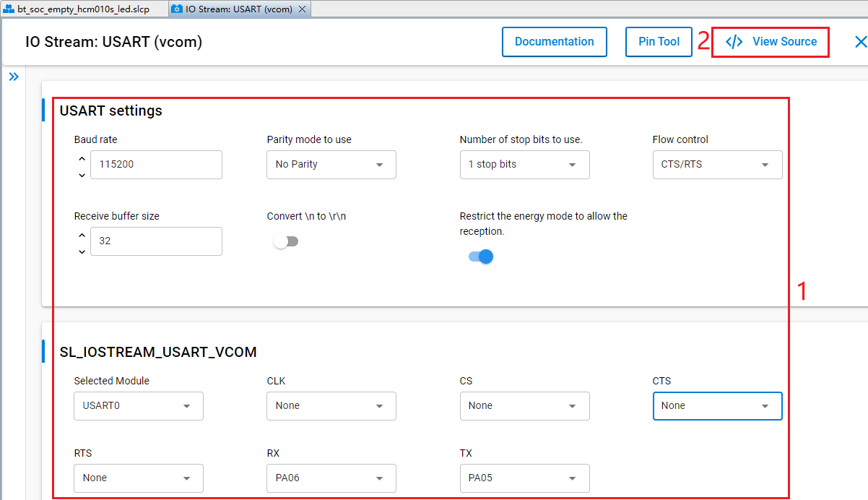
Task: Open the Documentation page
Action: point(554,41)
